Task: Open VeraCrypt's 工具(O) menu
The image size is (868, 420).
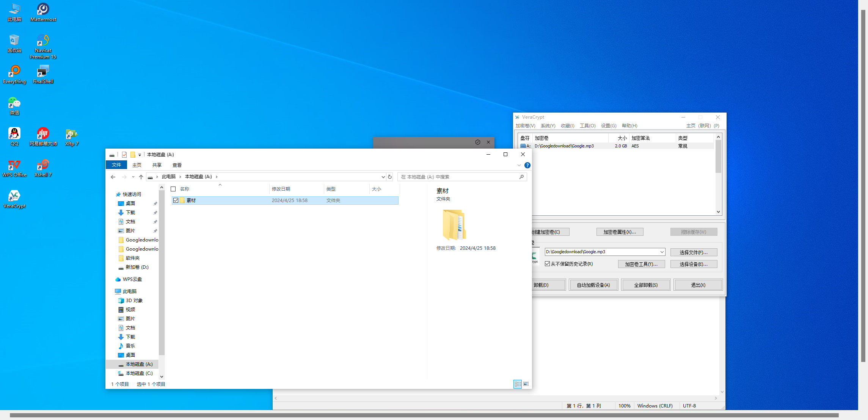Action: [x=587, y=126]
